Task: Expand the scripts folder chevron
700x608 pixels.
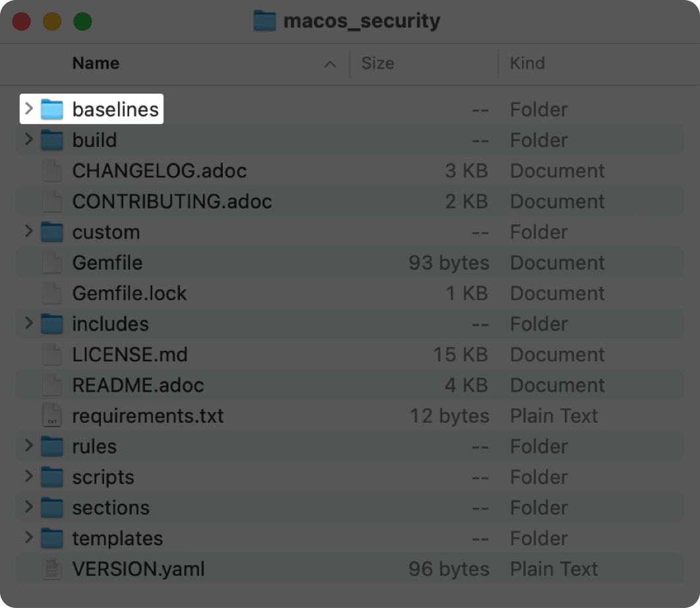Action: point(29,476)
